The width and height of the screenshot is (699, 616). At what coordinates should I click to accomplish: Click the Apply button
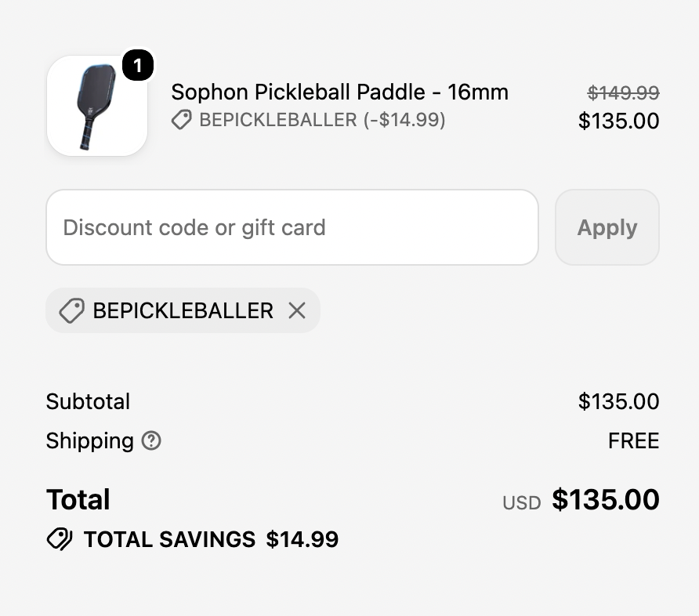pyautogui.click(x=607, y=227)
